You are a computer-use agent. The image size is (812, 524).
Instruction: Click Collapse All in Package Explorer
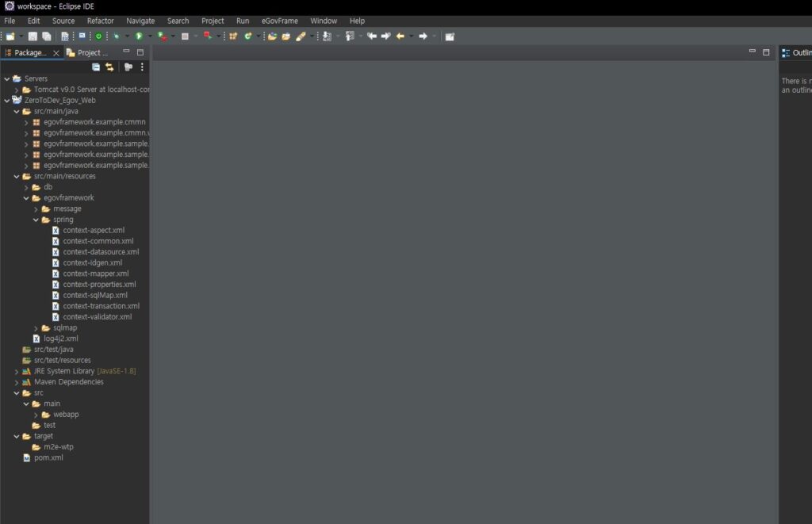coord(96,67)
